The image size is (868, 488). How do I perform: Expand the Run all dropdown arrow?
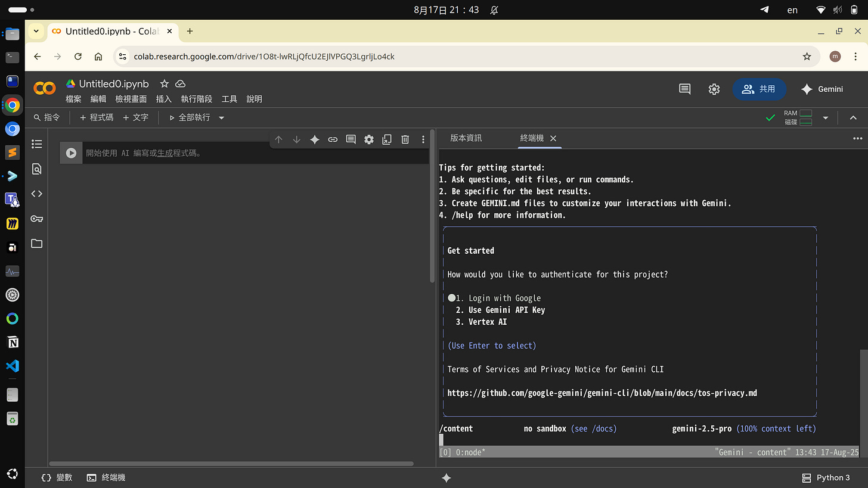click(x=222, y=118)
